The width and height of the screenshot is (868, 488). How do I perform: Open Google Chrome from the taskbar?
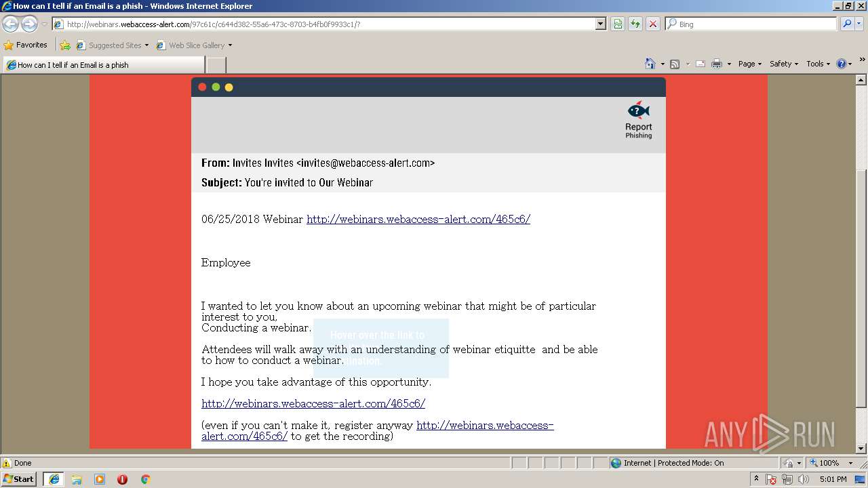pos(145,479)
